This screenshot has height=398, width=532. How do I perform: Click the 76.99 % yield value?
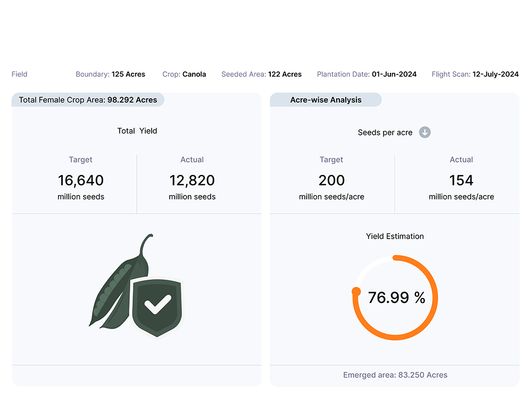[396, 298]
